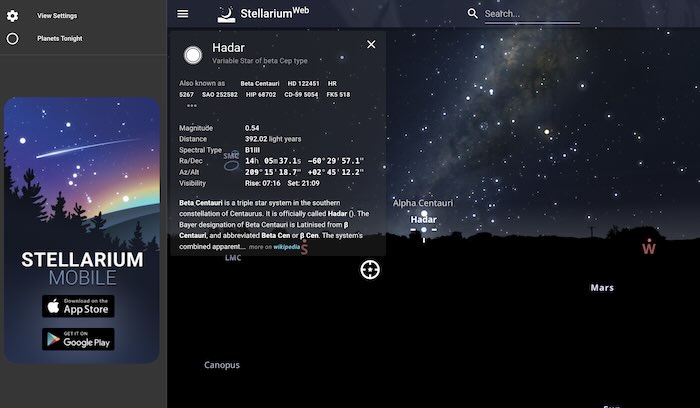Click the HD 122451 designation
700x408 pixels.
coord(304,83)
